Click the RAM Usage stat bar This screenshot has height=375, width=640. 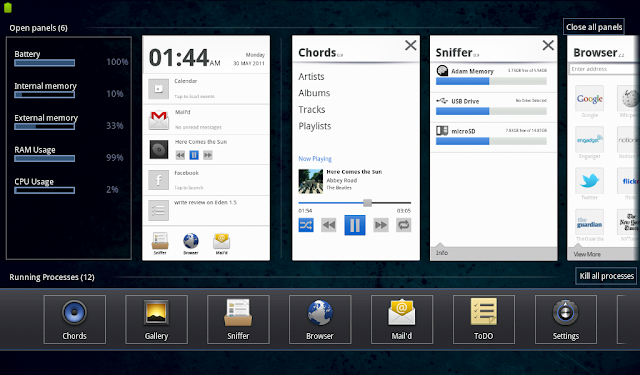pyautogui.click(x=44, y=158)
